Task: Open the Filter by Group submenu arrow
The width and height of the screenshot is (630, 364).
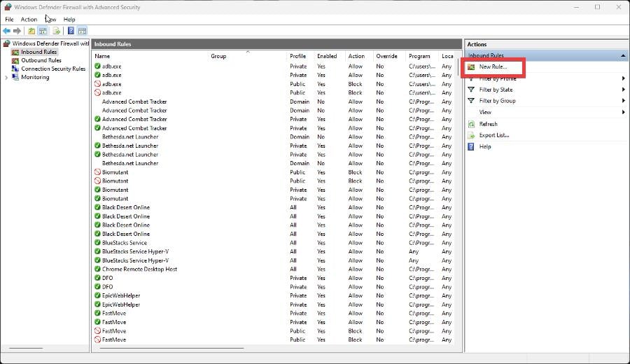Action: [x=623, y=101]
